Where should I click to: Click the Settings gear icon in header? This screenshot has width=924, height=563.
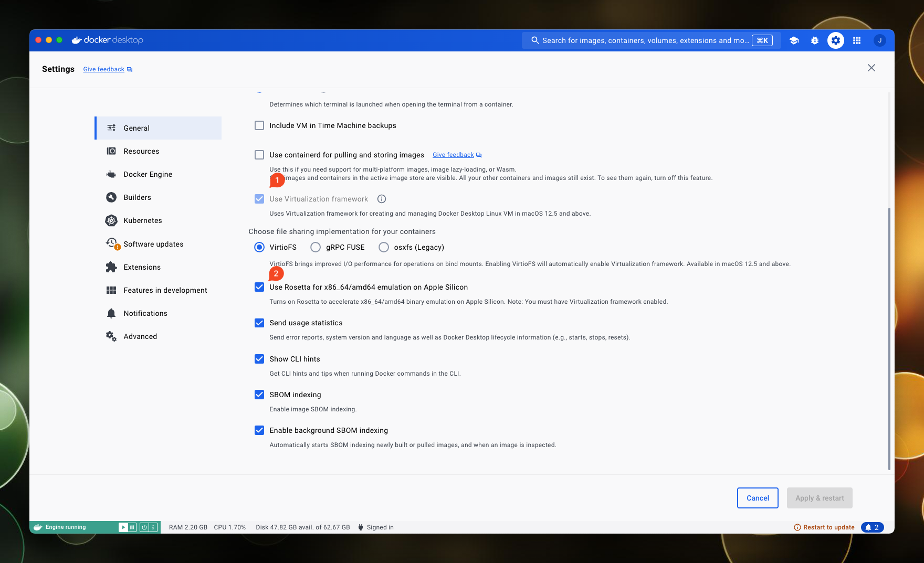[836, 40]
